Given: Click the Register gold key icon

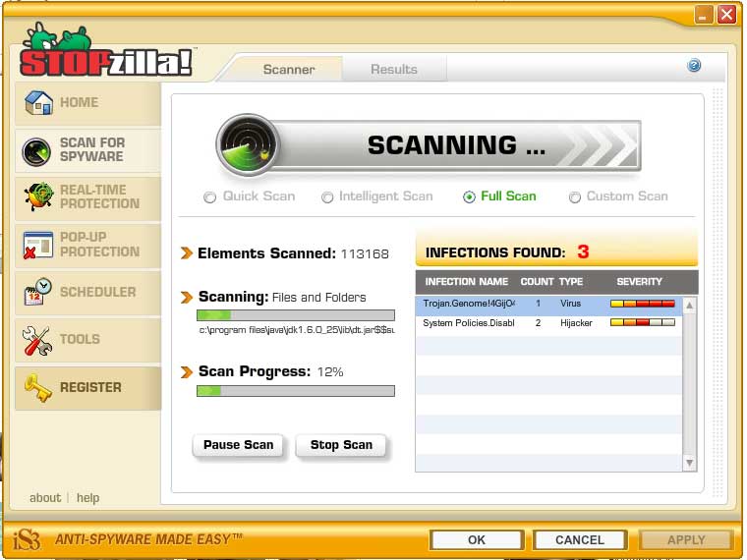Looking at the screenshot, I should 38,388.
